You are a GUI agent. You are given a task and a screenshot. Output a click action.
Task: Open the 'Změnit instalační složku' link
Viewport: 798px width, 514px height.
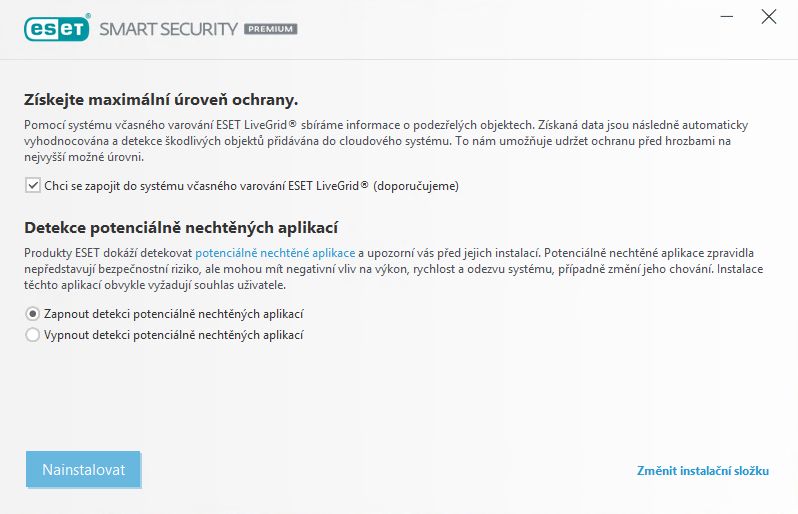tap(703, 471)
